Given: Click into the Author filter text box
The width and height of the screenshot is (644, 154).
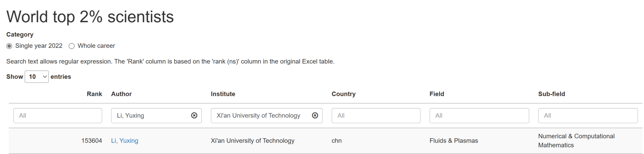Looking at the screenshot, I should (151, 116).
